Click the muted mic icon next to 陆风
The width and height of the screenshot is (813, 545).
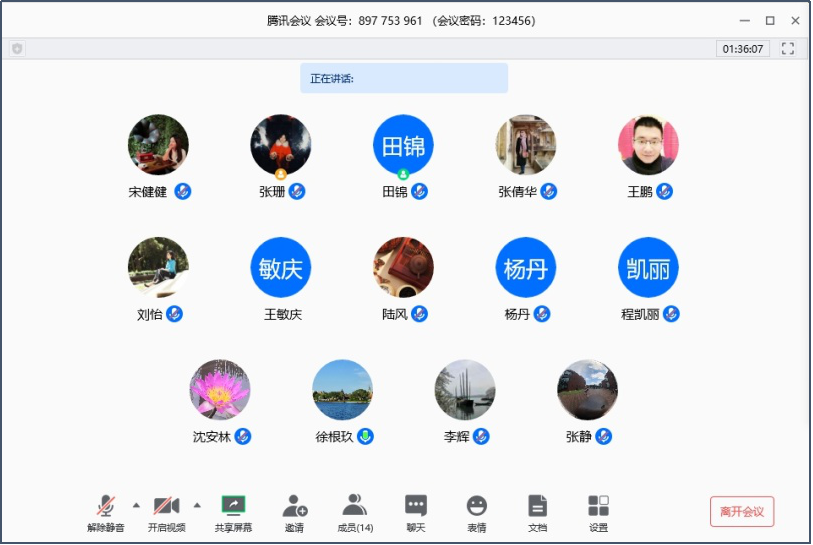(419, 314)
